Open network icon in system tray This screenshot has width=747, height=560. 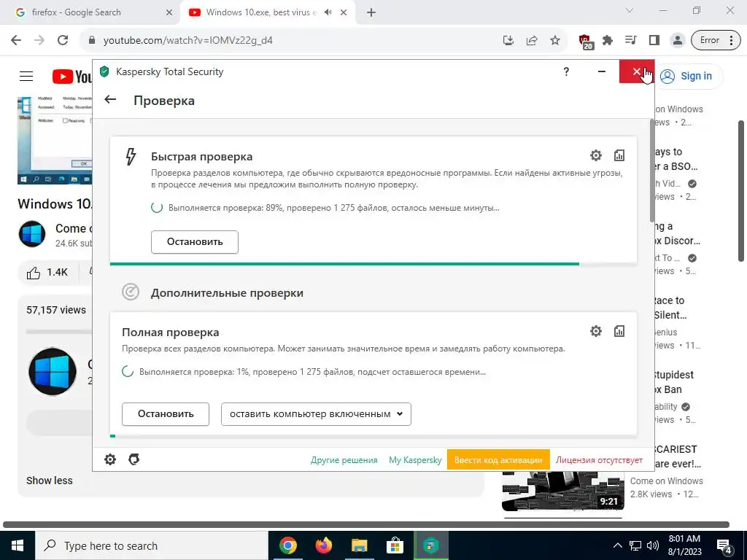635,545
